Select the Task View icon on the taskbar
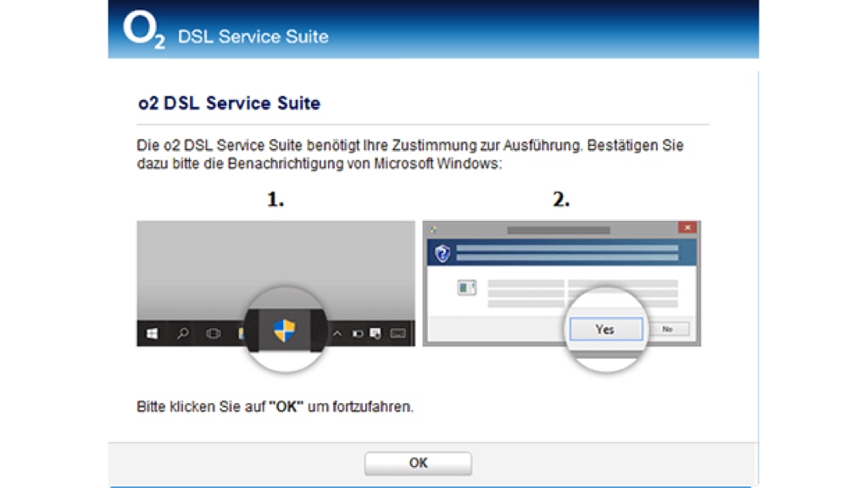This screenshot has height=488, width=868. tap(213, 333)
